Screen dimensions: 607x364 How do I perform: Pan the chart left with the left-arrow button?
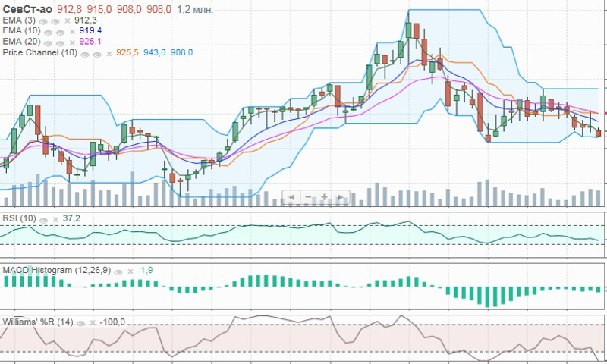(291, 197)
